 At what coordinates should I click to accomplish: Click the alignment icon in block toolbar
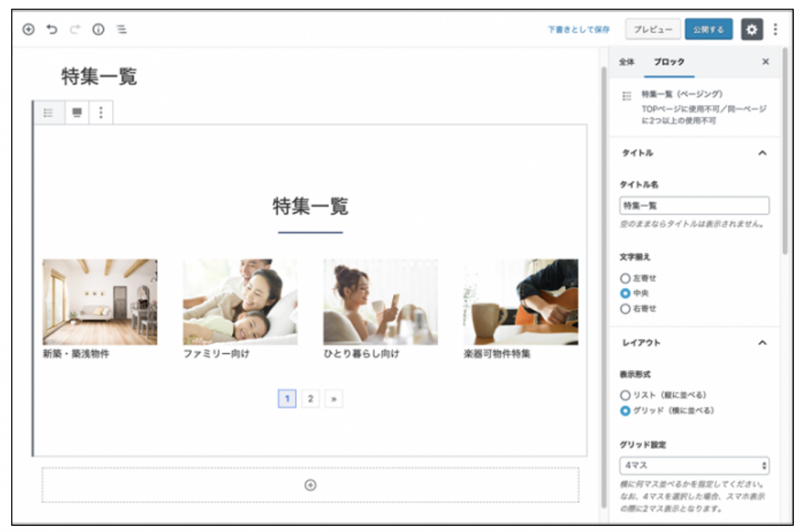pos(77,112)
